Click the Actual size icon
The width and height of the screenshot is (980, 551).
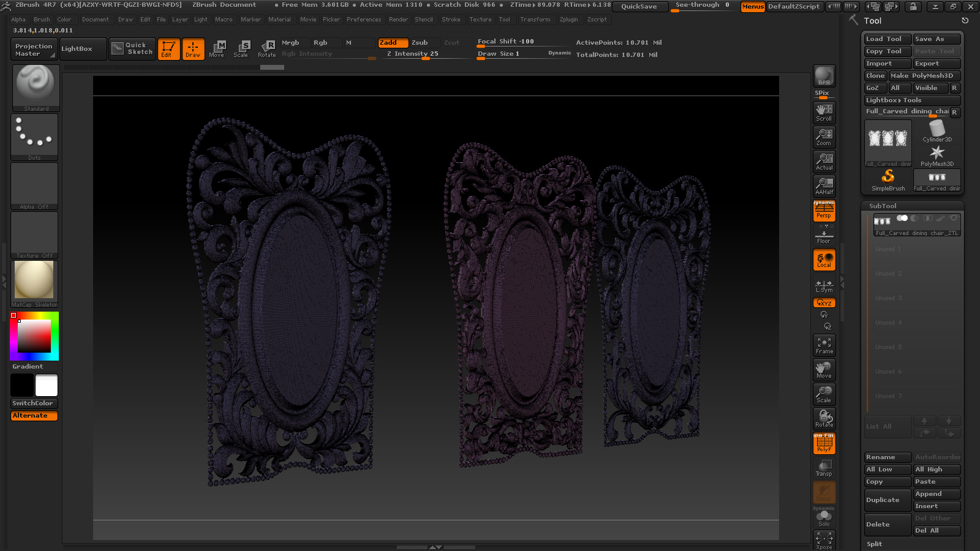(x=824, y=162)
